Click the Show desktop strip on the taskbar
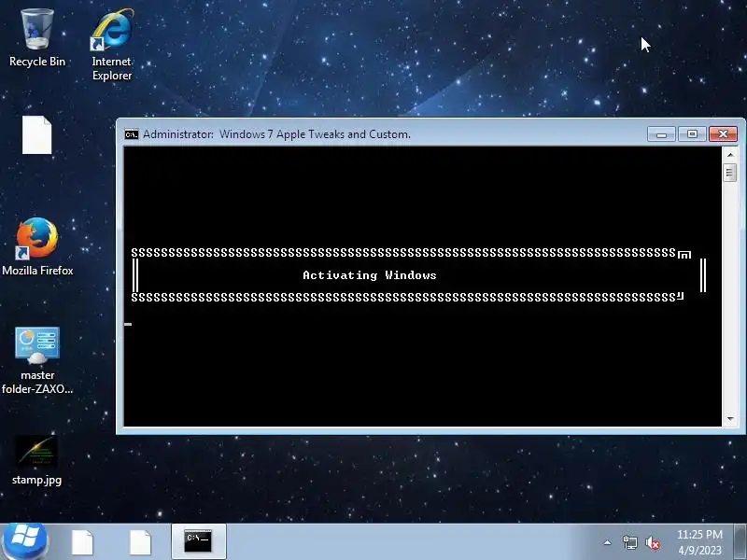 (x=740, y=542)
